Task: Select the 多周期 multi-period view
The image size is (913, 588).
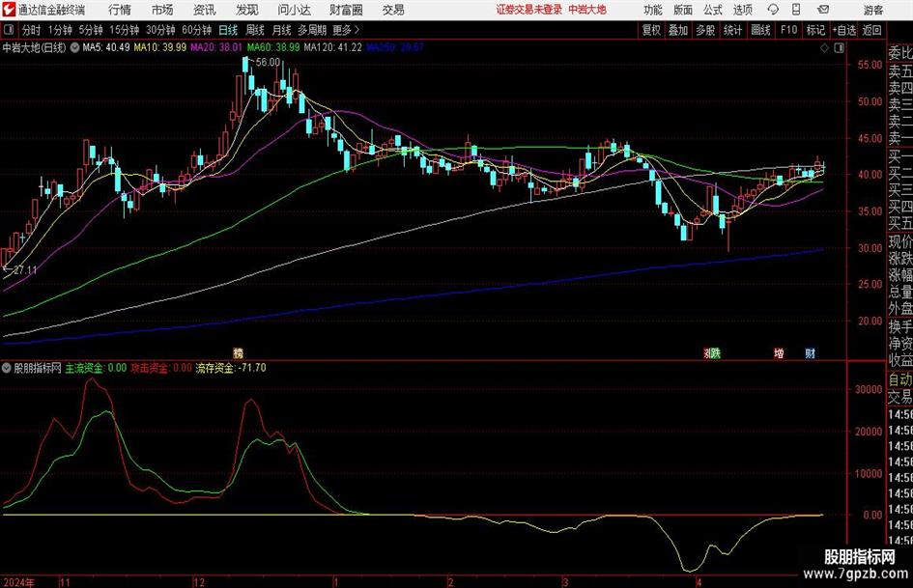Action: 312,30
